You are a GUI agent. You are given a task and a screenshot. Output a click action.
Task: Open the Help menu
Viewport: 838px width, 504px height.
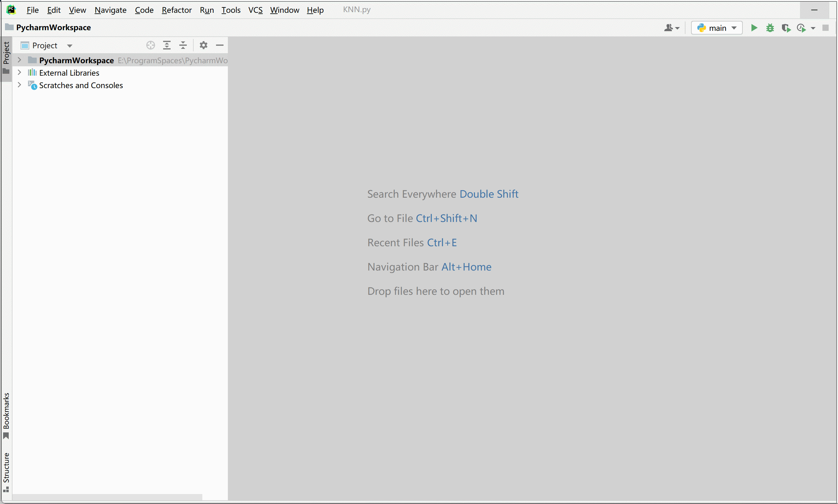(315, 10)
